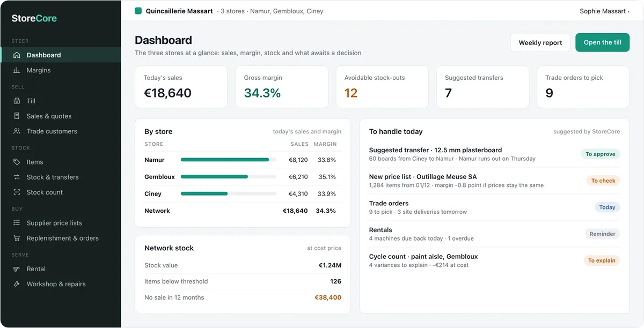
Task: Click the Open the till button
Action: [602, 42]
